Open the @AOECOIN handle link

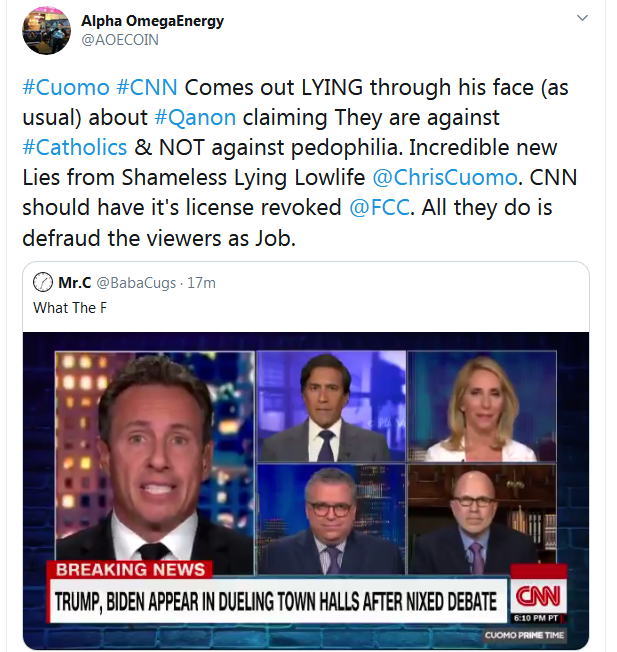point(120,40)
